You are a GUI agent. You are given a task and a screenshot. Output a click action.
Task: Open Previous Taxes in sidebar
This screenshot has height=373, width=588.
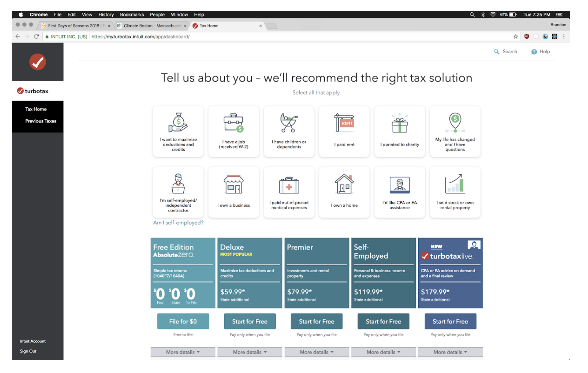pyautogui.click(x=41, y=121)
